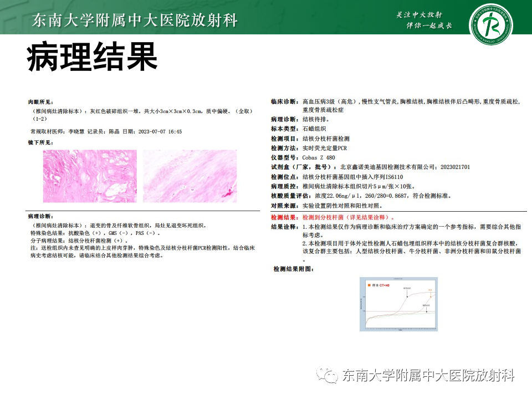Click the line '病史考虑结核可能'
Viewport: 532px width, 399px height.
[97, 255]
